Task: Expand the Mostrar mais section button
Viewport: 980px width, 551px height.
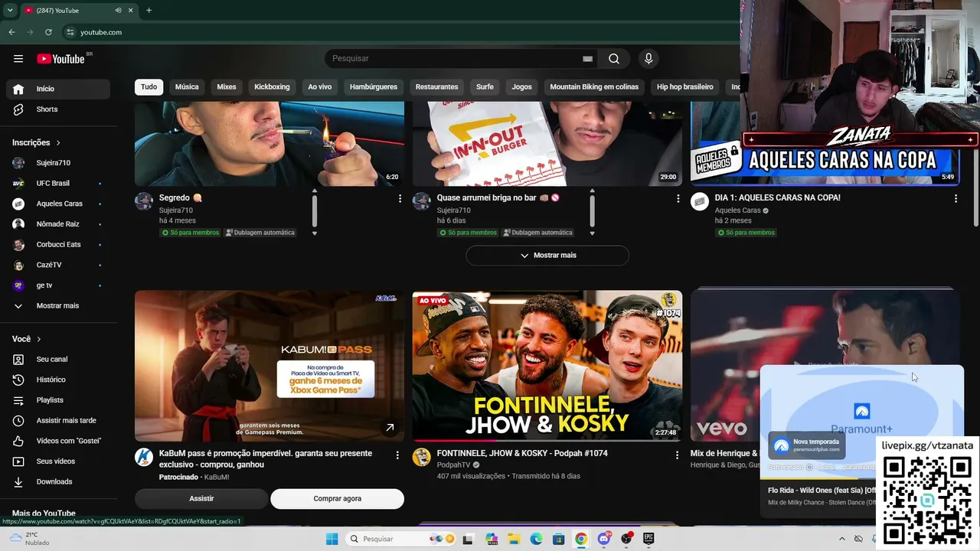Action: 547,256
